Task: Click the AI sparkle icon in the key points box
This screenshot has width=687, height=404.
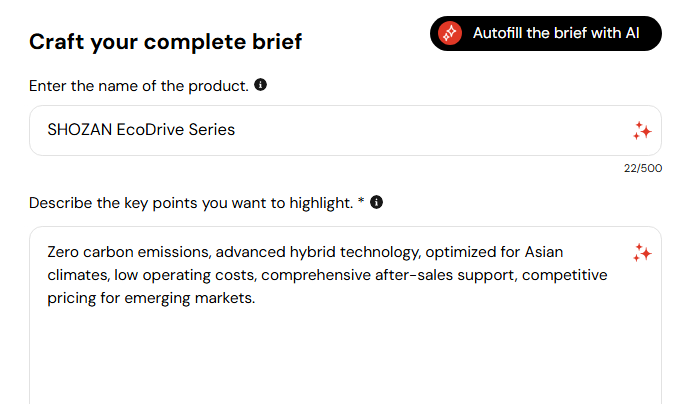Action: tap(642, 253)
